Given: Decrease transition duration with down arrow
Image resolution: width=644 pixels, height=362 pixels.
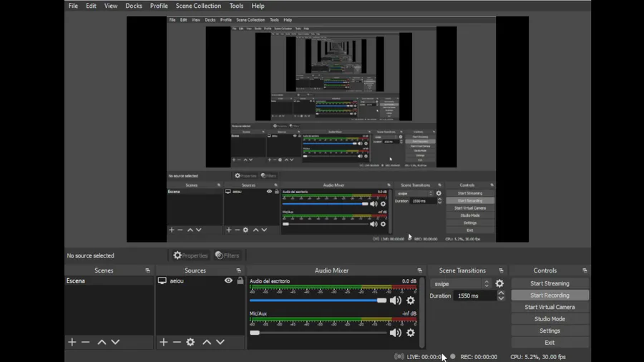Looking at the screenshot, I should [x=501, y=298].
